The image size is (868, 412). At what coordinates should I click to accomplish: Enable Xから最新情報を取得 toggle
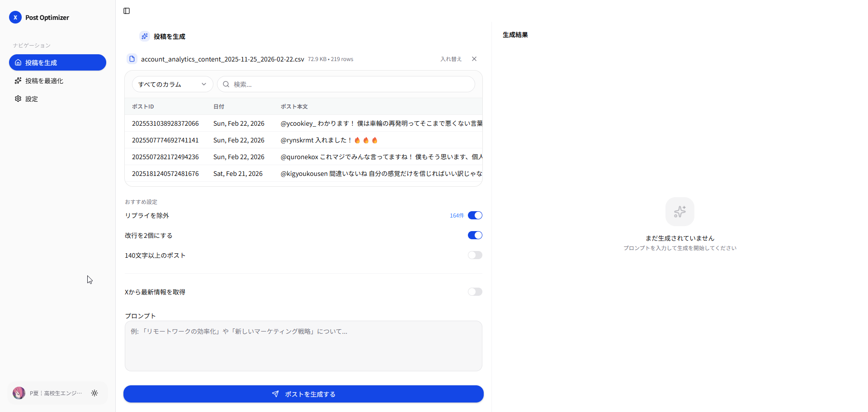click(x=475, y=292)
